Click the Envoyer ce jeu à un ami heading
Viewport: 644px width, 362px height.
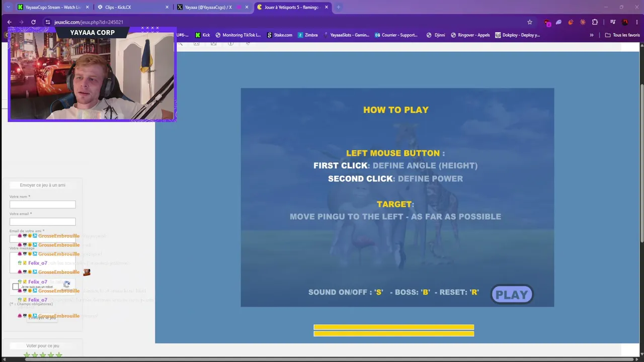coord(43,185)
